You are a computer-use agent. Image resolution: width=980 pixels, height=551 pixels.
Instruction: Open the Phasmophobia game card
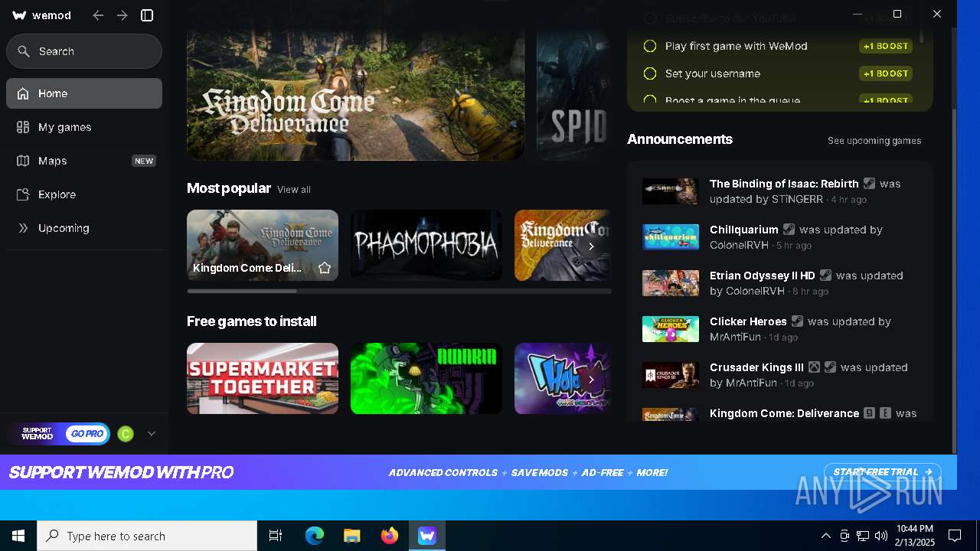[x=426, y=245]
